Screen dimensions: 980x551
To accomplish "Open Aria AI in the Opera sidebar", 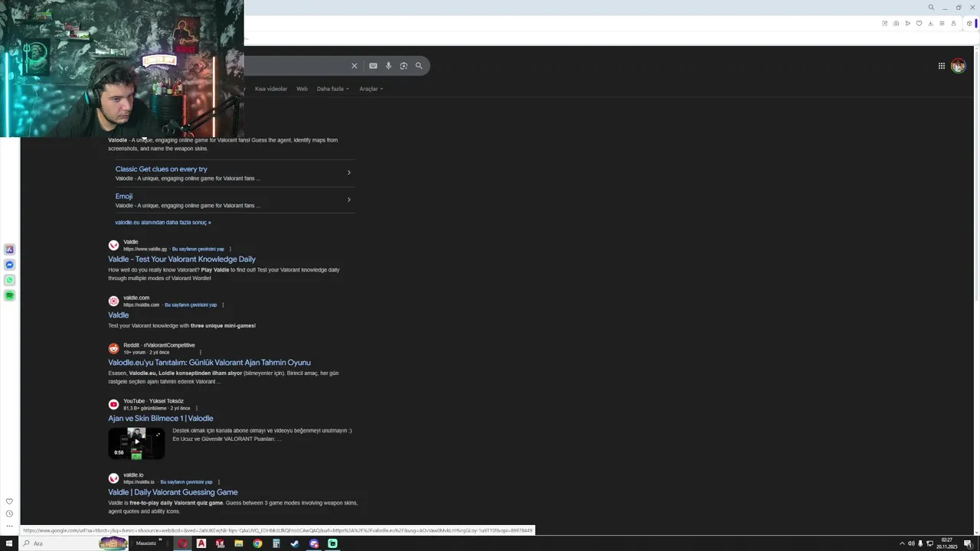I will click(x=9, y=249).
